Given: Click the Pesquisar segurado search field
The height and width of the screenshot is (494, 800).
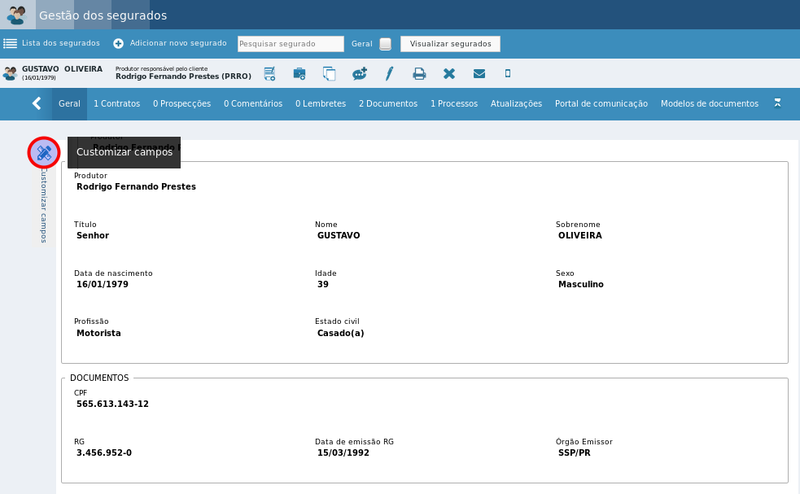Looking at the screenshot, I should (291, 44).
